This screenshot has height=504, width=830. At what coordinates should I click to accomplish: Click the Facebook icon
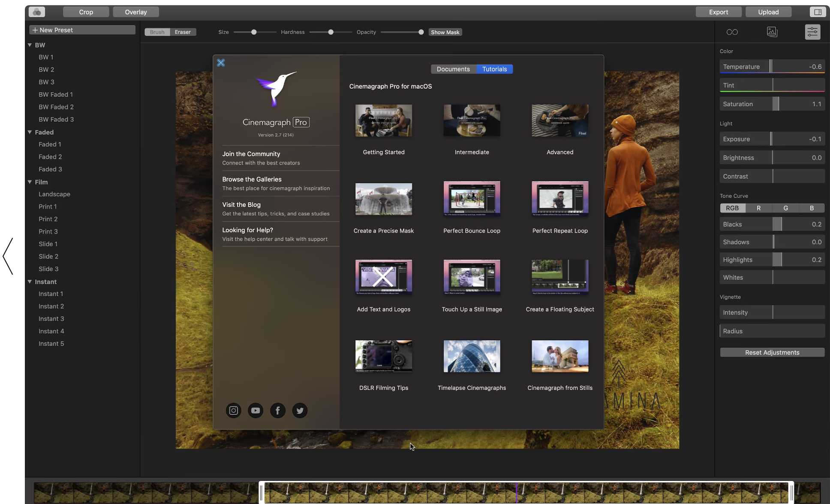[278, 411]
